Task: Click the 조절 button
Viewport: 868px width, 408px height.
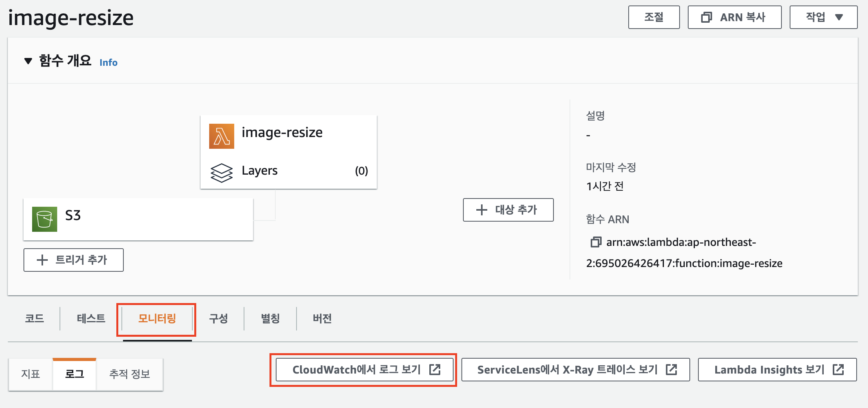Action: [x=654, y=17]
